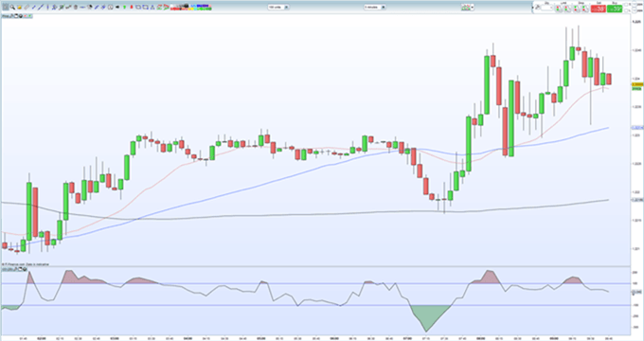The width and height of the screenshot is (644, 341).
Task: Click the trash can delete-objects icon
Action: (x=76, y=7)
